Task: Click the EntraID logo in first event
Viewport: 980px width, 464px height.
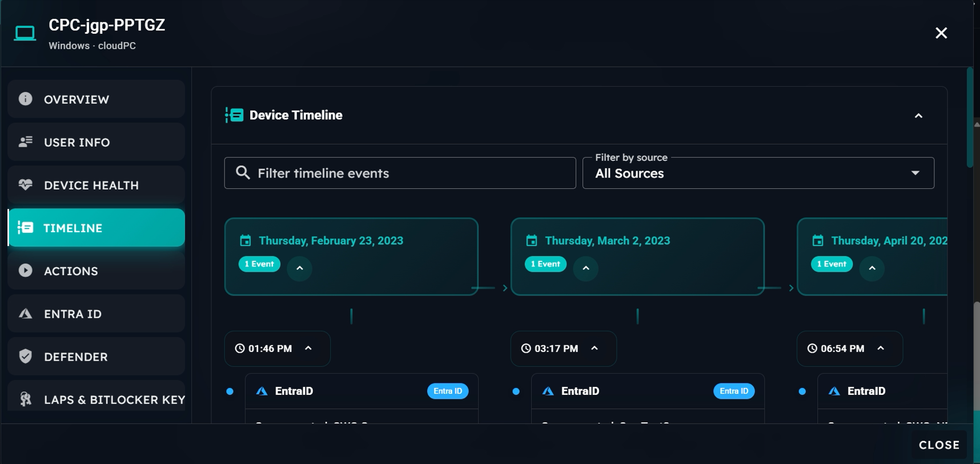Action: point(262,391)
